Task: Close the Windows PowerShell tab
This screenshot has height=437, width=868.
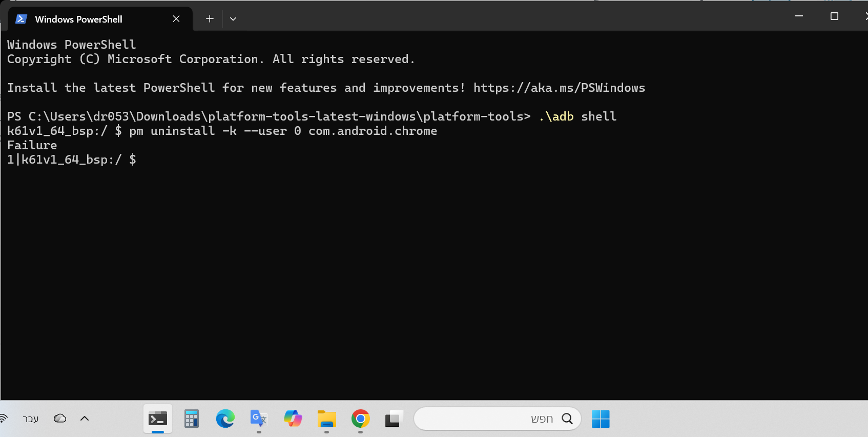Action: [x=176, y=19]
